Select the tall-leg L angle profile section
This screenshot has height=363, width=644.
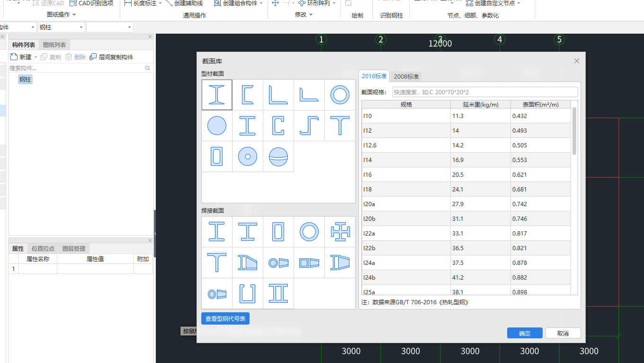[x=278, y=95]
